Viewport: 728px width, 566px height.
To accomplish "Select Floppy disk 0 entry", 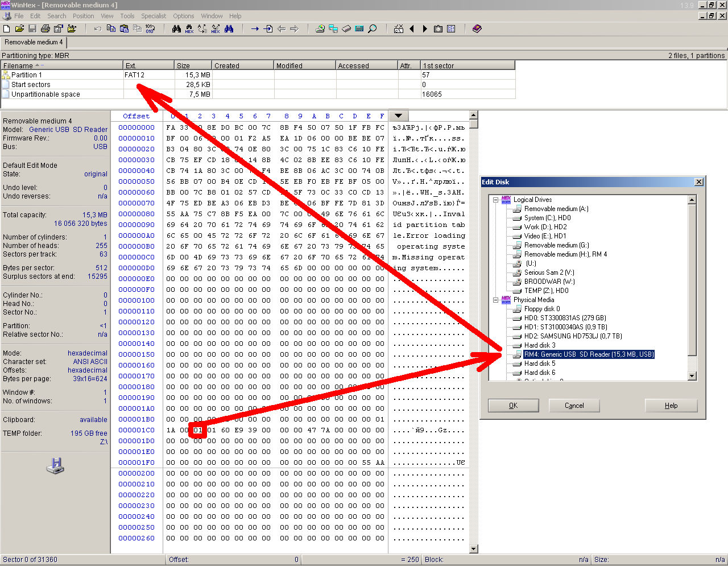I will [x=542, y=309].
